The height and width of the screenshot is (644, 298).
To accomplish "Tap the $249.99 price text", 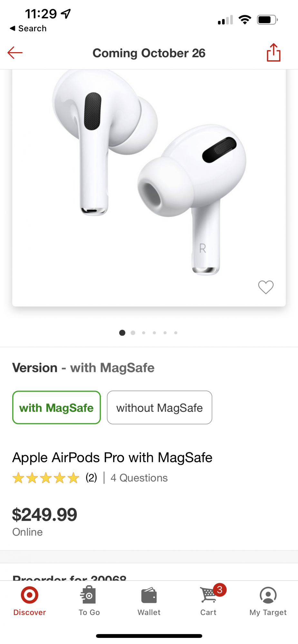I will pyautogui.click(x=45, y=514).
